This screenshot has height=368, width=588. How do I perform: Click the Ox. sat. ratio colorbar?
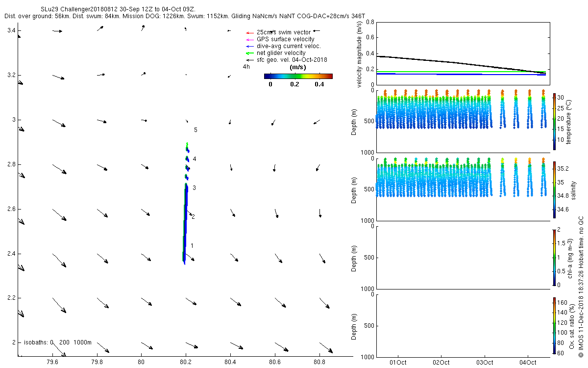555,325
